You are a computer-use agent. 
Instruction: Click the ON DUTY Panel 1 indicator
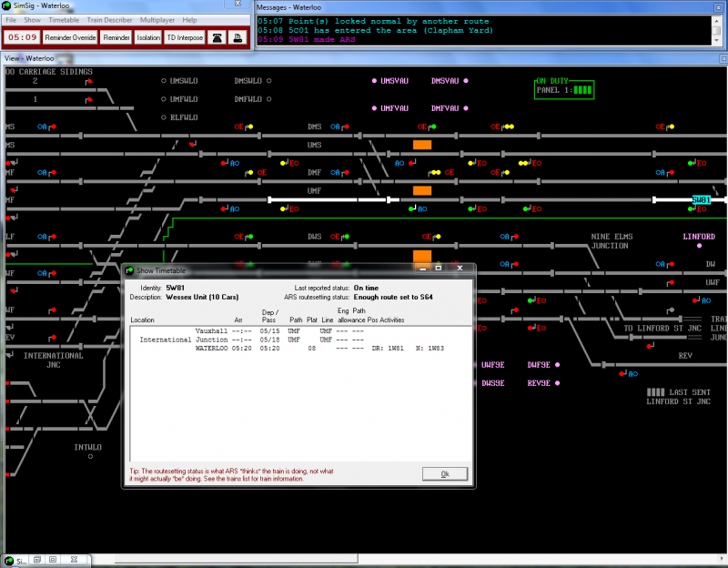[564, 88]
